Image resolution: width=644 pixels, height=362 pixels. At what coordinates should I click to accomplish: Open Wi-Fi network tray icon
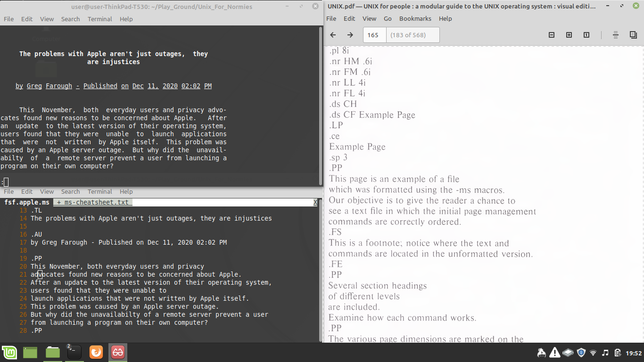[x=593, y=353]
